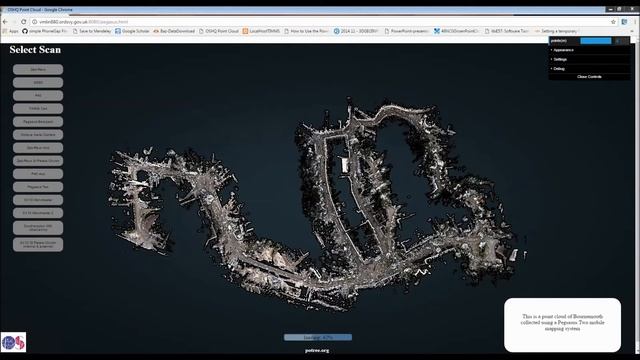Viewport: 640px width, 360px height.
Task: Expand the Debug folder in controls
Action: click(x=589, y=69)
